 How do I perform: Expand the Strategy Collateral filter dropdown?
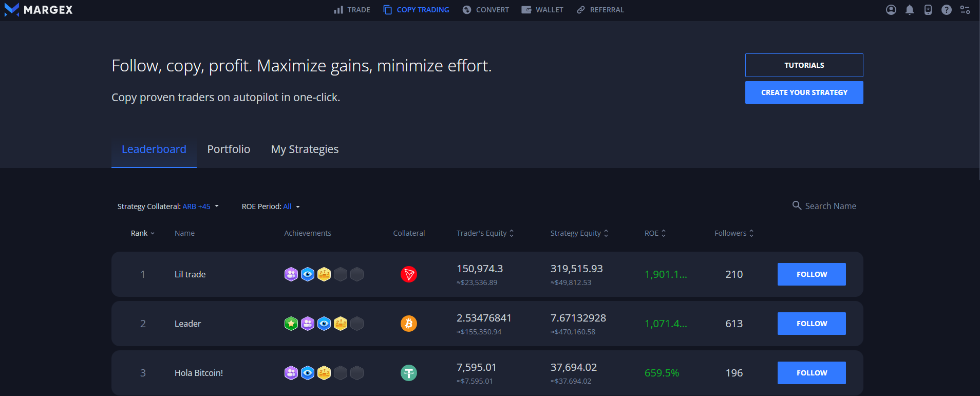(x=168, y=206)
